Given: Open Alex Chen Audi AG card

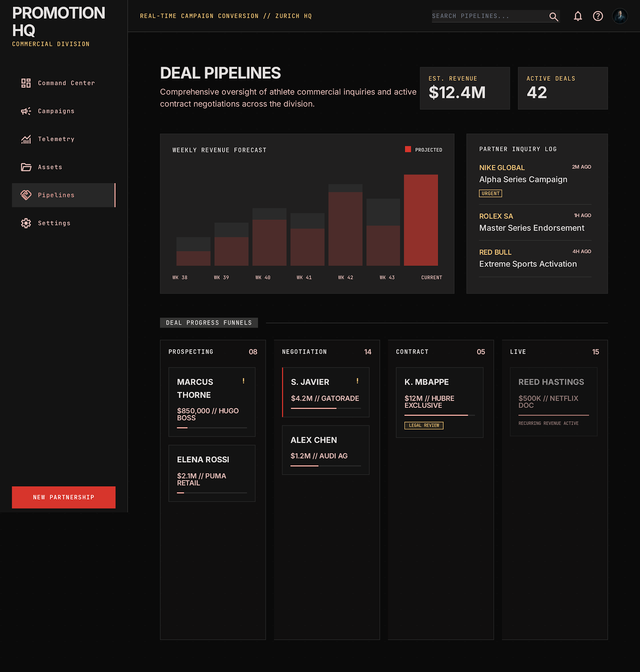Looking at the screenshot, I should 326,450.
